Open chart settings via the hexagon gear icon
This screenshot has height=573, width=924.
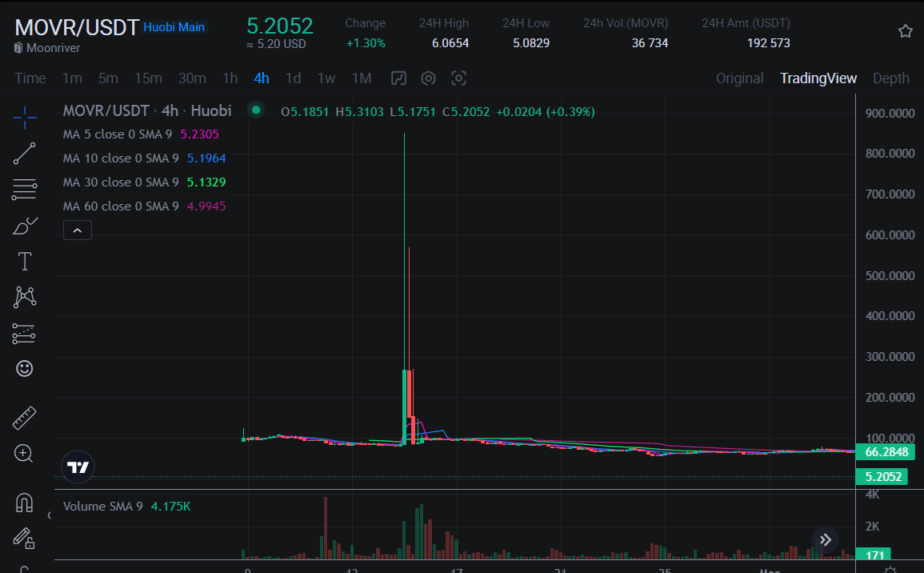428,78
